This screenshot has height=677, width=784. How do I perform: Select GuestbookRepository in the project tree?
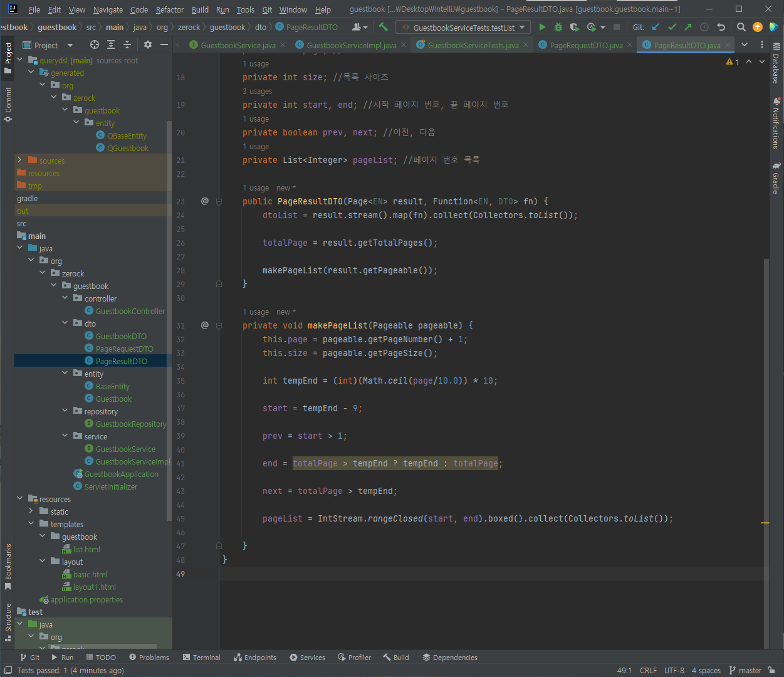[x=131, y=424]
